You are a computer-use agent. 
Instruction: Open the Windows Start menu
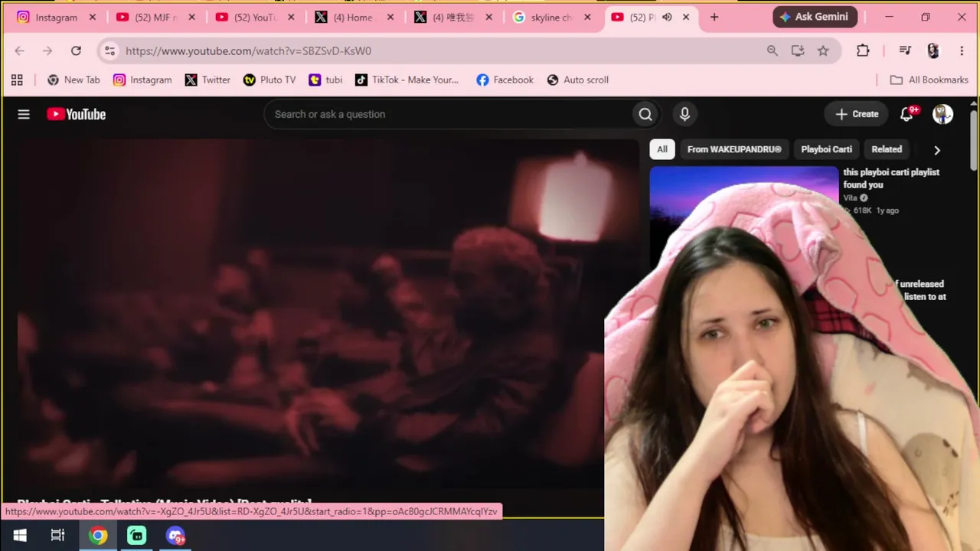point(20,536)
